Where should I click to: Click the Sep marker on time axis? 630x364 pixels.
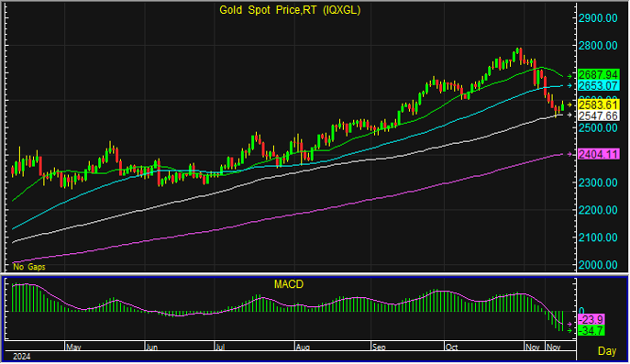pos(379,347)
